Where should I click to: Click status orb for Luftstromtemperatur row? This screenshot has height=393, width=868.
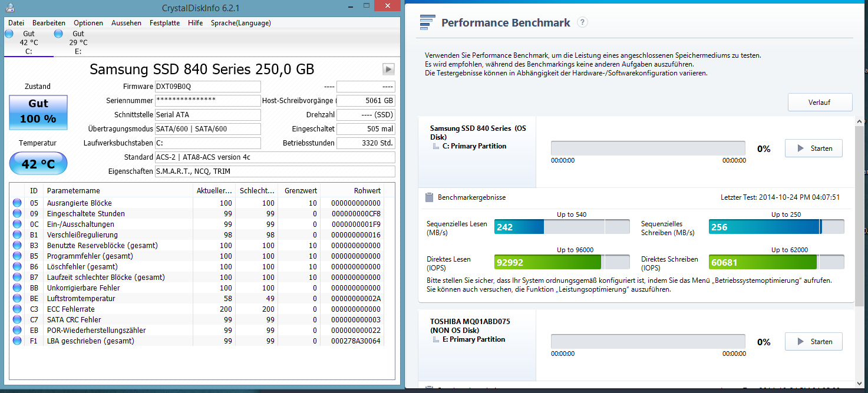pyautogui.click(x=17, y=299)
